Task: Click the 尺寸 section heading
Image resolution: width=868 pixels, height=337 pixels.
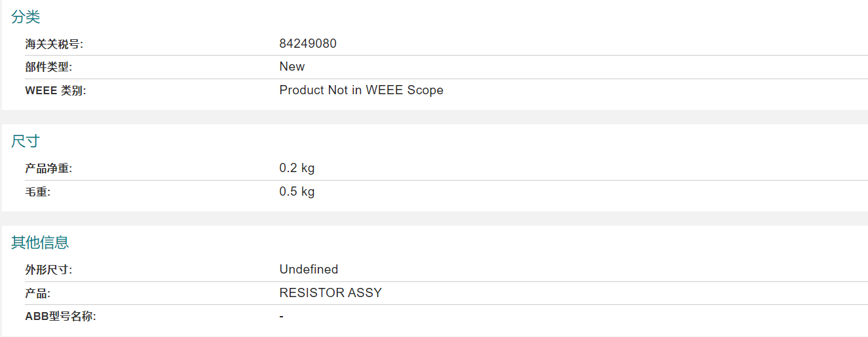Action: (x=26, y=141)
